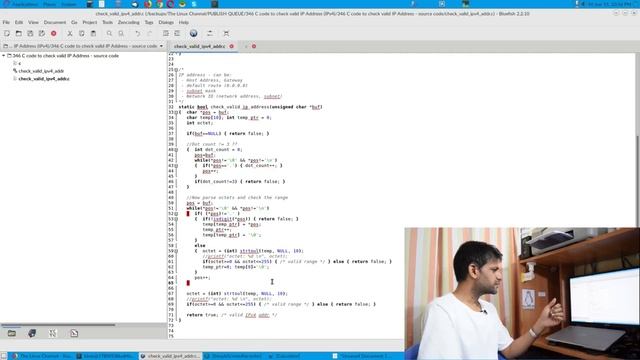Click the Cut scissors icon
The height and width of the screenshot is (360, 640).
(x=70, y=33)
